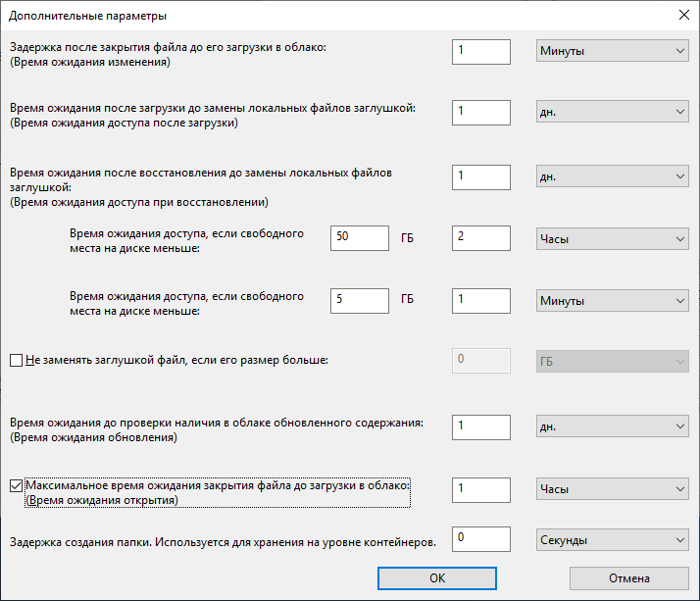Focus the 50 ГБ free space field
This screenshot has height=601, width=700.
tap(360, 238)
